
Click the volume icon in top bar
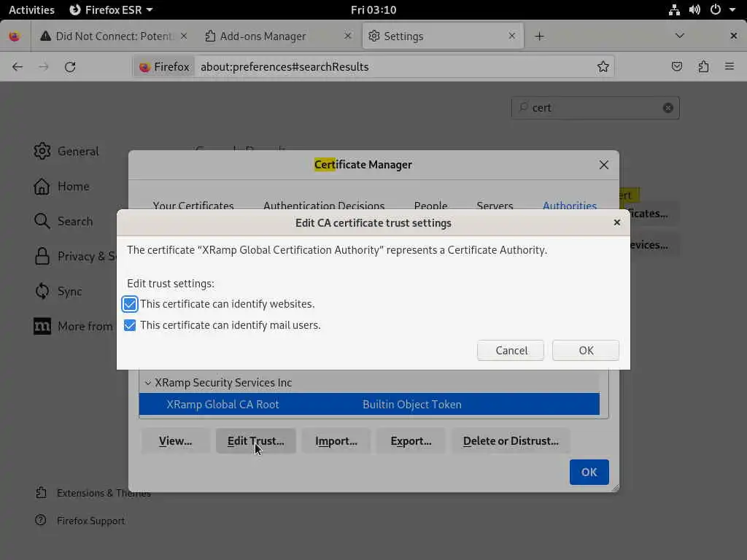click(x=694, y=9)
